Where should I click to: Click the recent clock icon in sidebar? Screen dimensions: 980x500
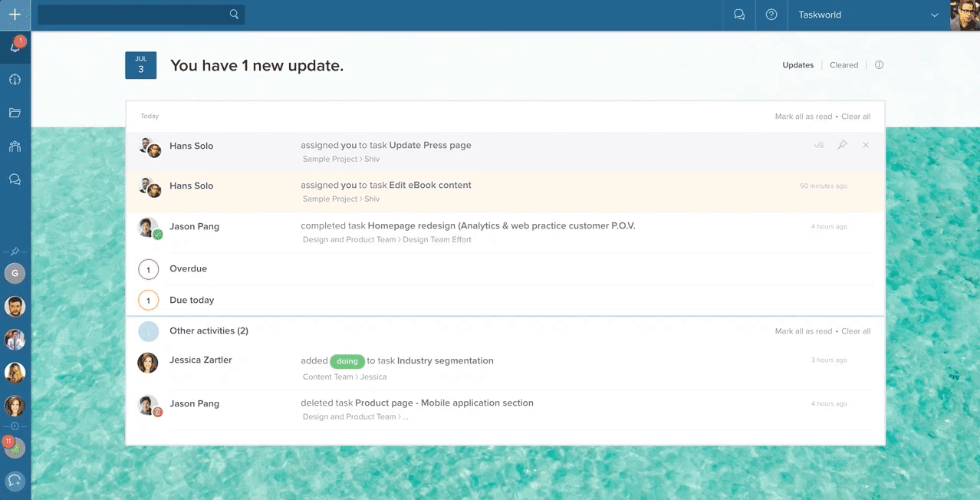[15, 426]
